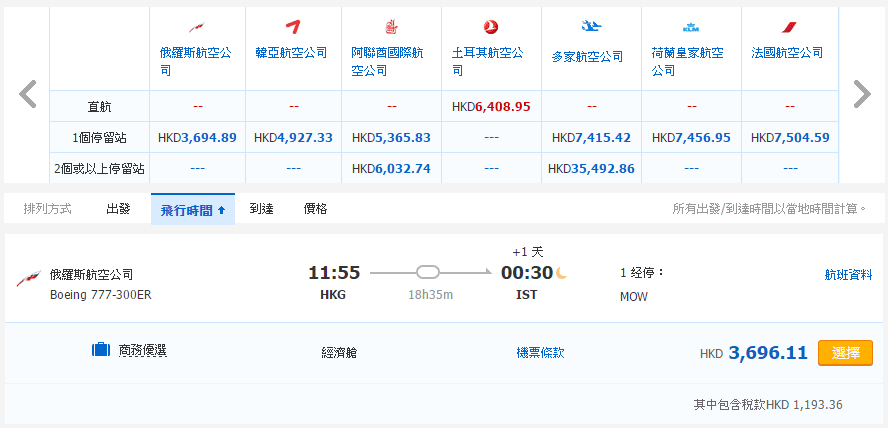Image resolution: width=888 pixels, height=428 pixels.
Task: Open the 航班資料 flight details link
Action: (848, 274)
